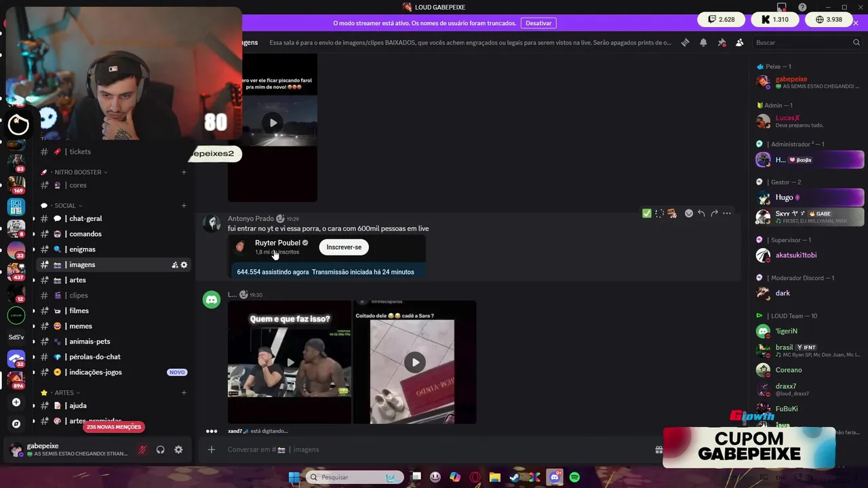868x488 pixels.
Task: Open the LOUD server icon
Action: pyautogui.click(x=16, y=315)
